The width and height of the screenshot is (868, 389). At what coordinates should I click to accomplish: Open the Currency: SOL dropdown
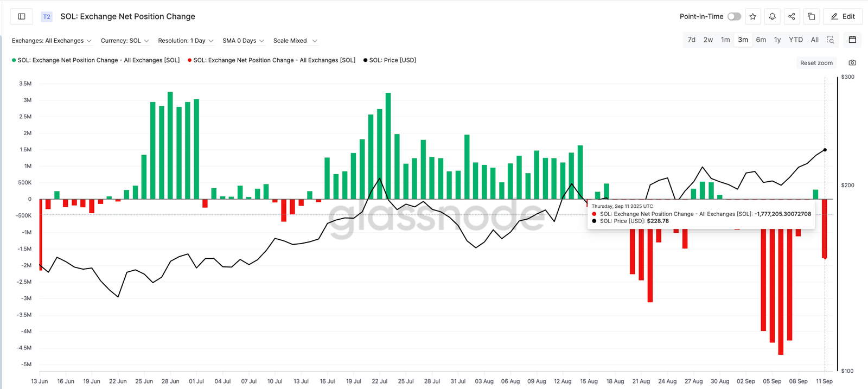(125, 41)
